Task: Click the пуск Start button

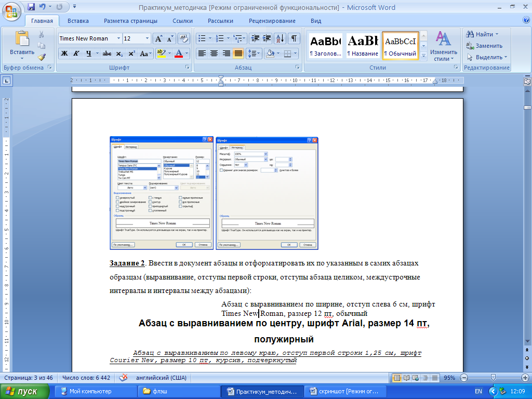Action: click(x=24, y=391)
